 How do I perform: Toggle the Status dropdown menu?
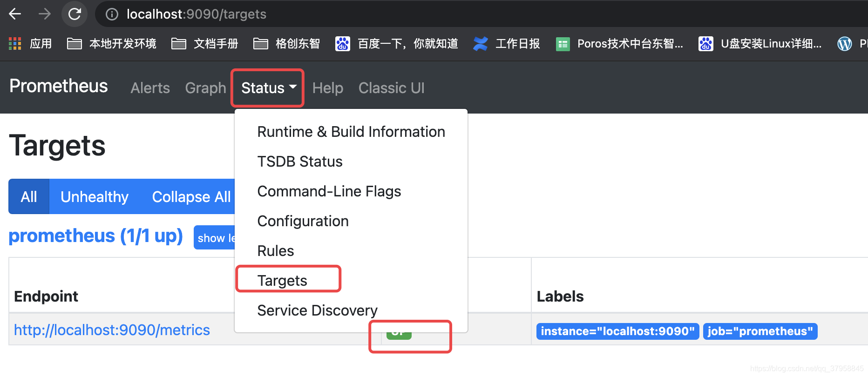pos(268,88)
